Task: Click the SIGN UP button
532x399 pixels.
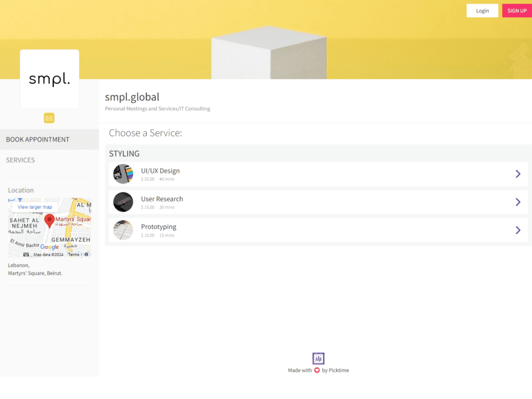Action: coord(517,11)
